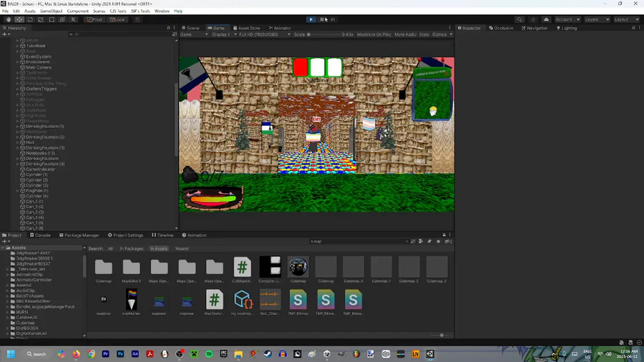Open the Package Manager tab

(x=79, y=235)
